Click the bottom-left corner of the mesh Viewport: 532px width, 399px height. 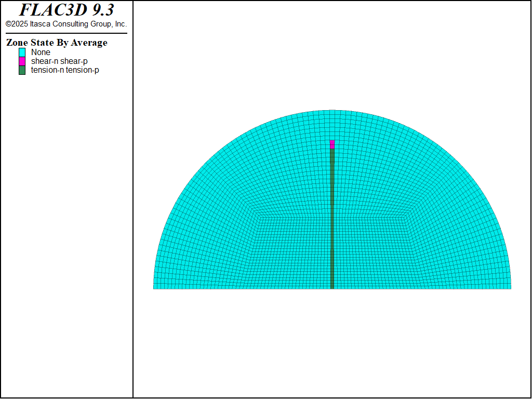tap(154, 288)
